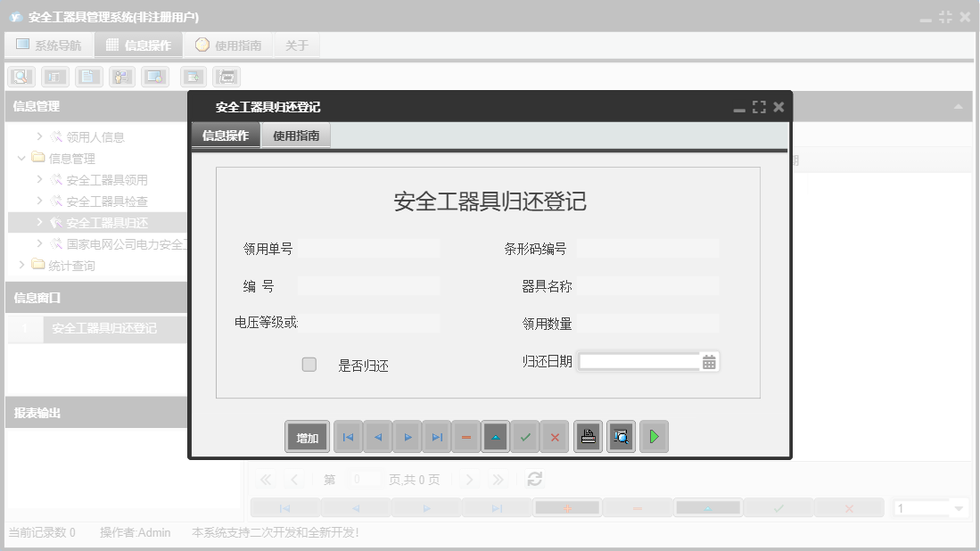The image size is (980, 551).
Task: Click the green run arrow icon
Action: pos(654,436)
